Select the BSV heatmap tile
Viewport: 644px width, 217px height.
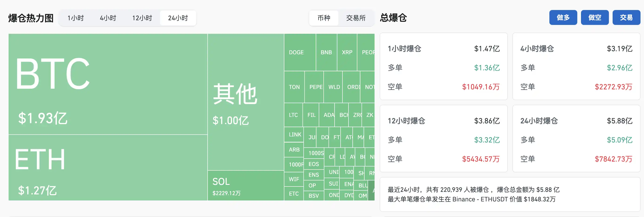pyautogui.click(x=314, y=196)
